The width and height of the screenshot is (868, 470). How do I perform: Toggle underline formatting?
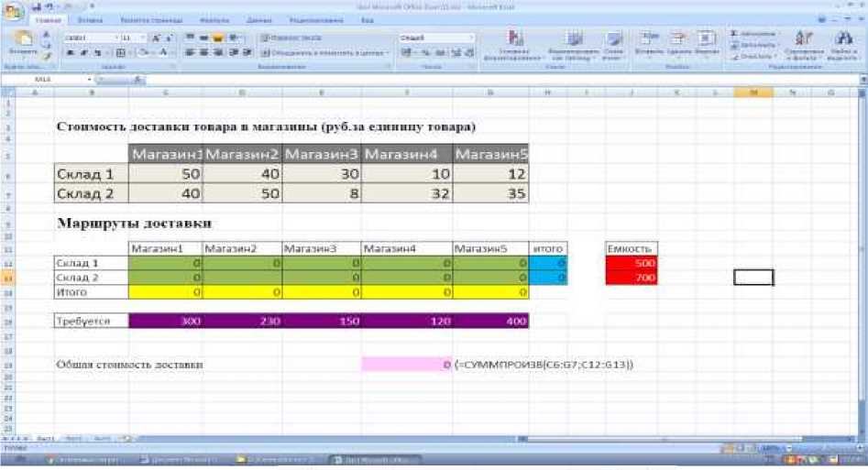coord(97,52)
